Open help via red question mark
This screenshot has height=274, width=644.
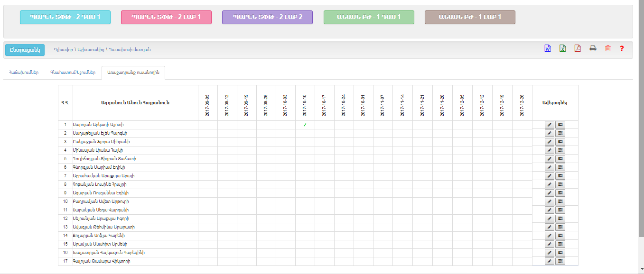click(622, 48)
